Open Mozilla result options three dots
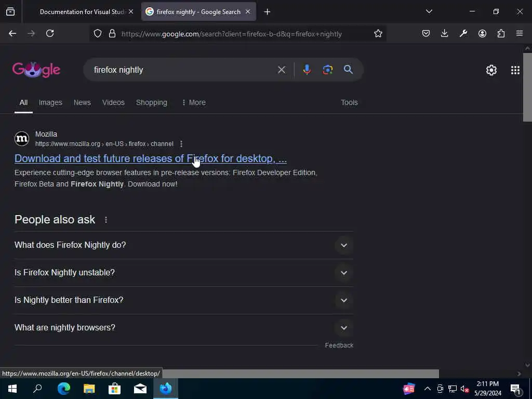Image resolution: width=532 pixels, height=399 pixels. [x=181, y=144]
